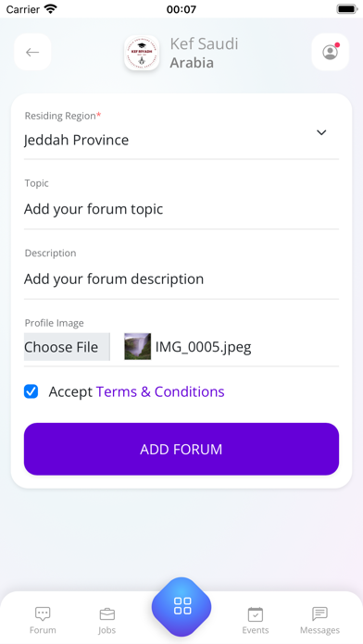The height and width of the screenshot is (644, 363).
Task: Tap the back arrow icon
Action: [32, 52]
